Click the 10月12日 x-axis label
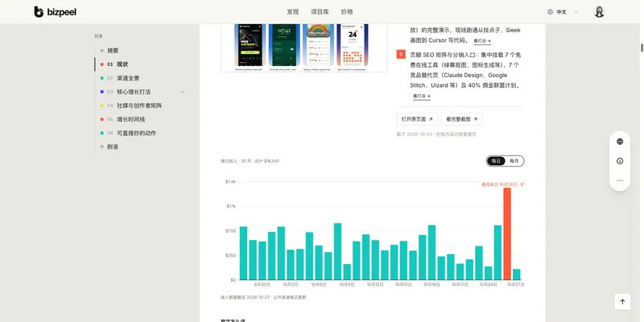 pos(375,285)
